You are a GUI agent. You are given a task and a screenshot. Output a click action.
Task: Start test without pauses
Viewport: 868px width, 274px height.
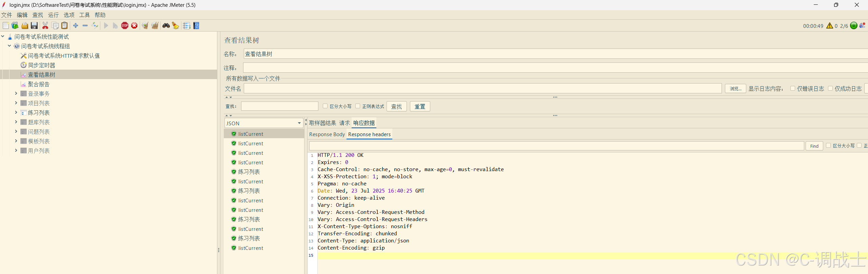click(x=115, y=25)
